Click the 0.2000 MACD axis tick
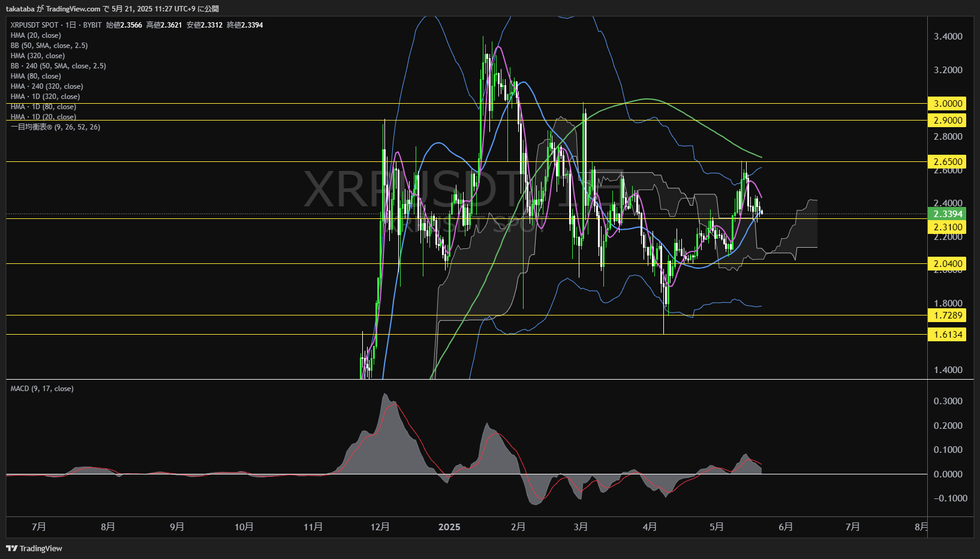This screenshot has height=559, width=980. (x=948, y=426)
